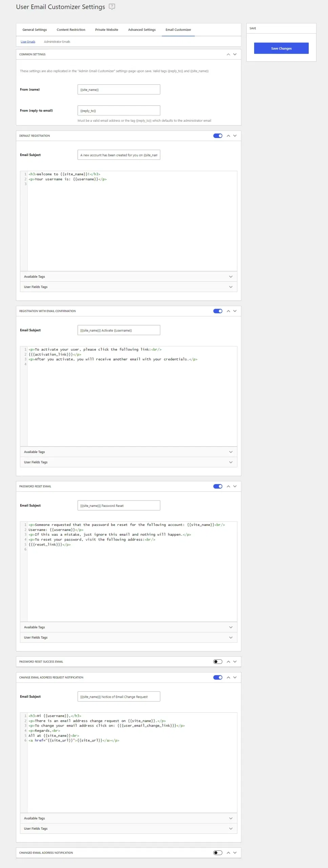This screenshot has width=328, height=868.
Task: Edit the Default Registration Email Subject field
Action: click(119, 155)
